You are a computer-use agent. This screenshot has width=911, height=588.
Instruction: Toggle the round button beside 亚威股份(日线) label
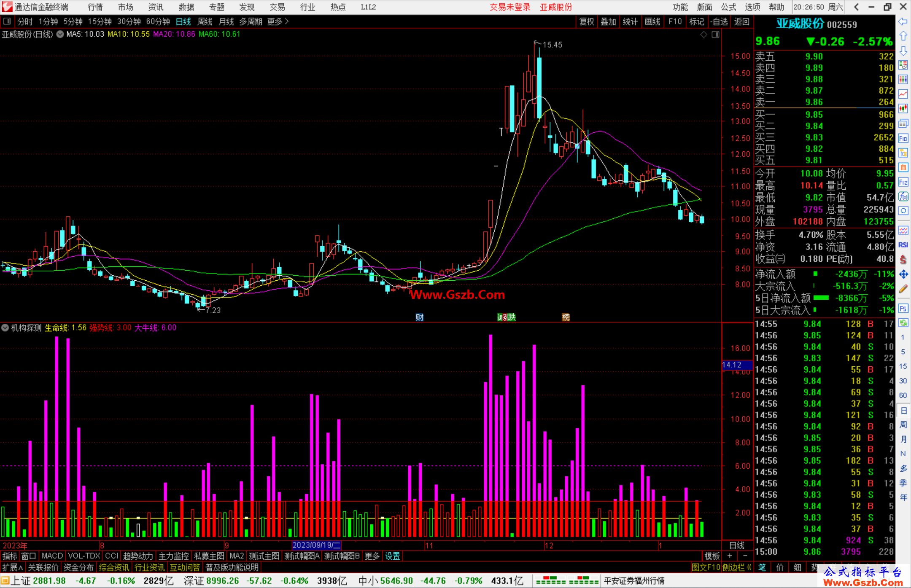60,34
